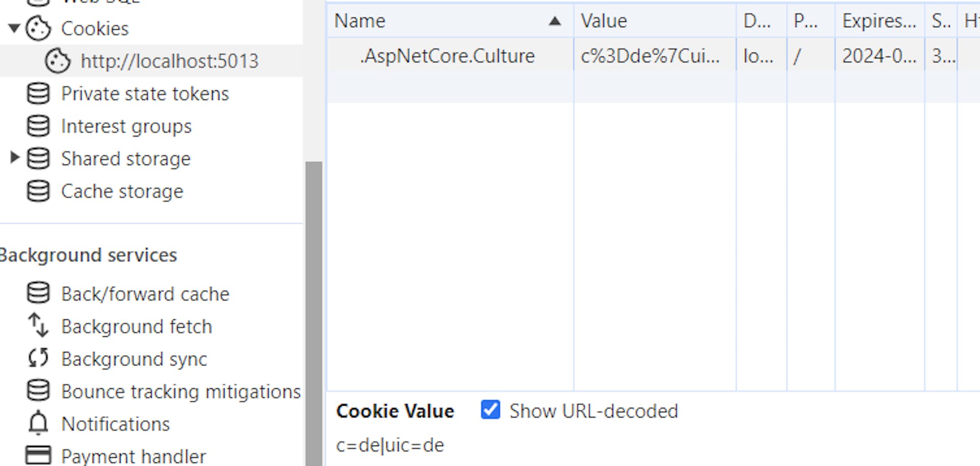Viewport: 980px width, 466px height.
Task: Click the Expires column header
Action: click(878, 21)
